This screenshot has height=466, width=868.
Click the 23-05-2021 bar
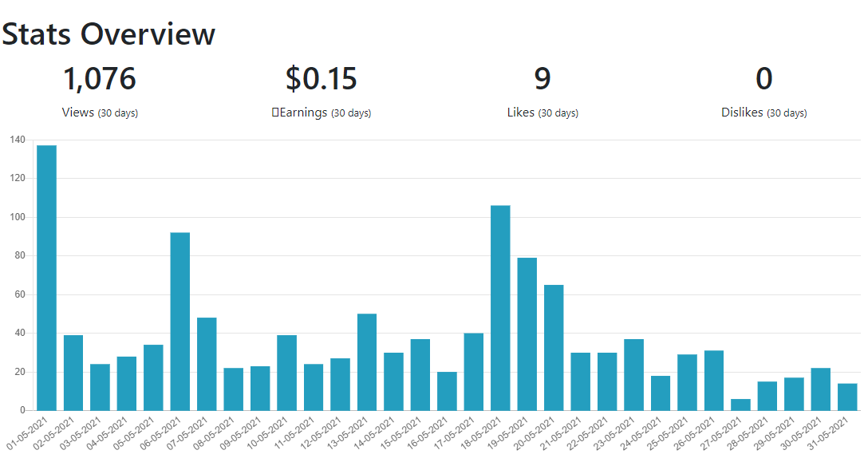pos(633,375)
